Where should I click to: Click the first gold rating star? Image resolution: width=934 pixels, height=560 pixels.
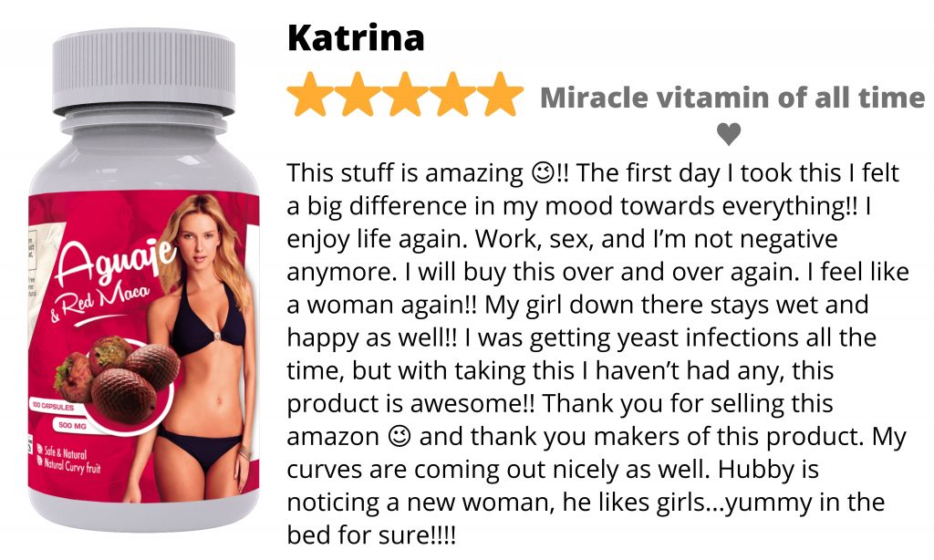coord(310,94)
